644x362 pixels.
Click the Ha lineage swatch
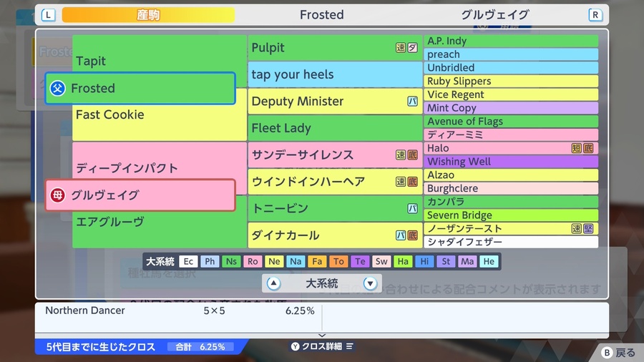click(403, 261)
